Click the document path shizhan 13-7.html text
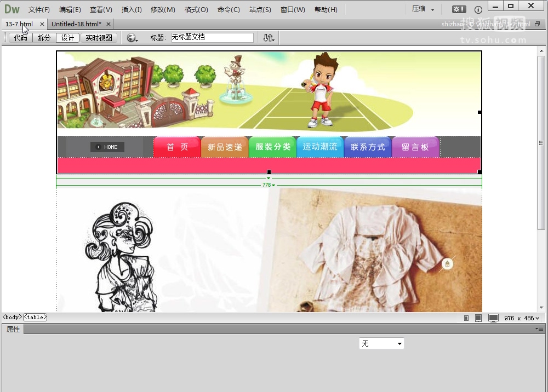This screenshot has height=392, width=548. click(x=486, y=24)
